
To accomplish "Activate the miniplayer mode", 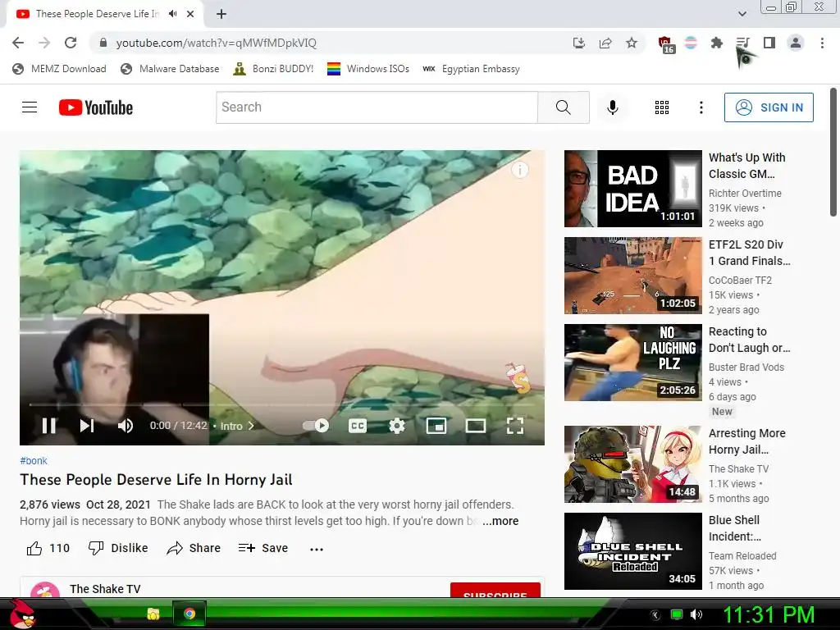I will [436, 426].
